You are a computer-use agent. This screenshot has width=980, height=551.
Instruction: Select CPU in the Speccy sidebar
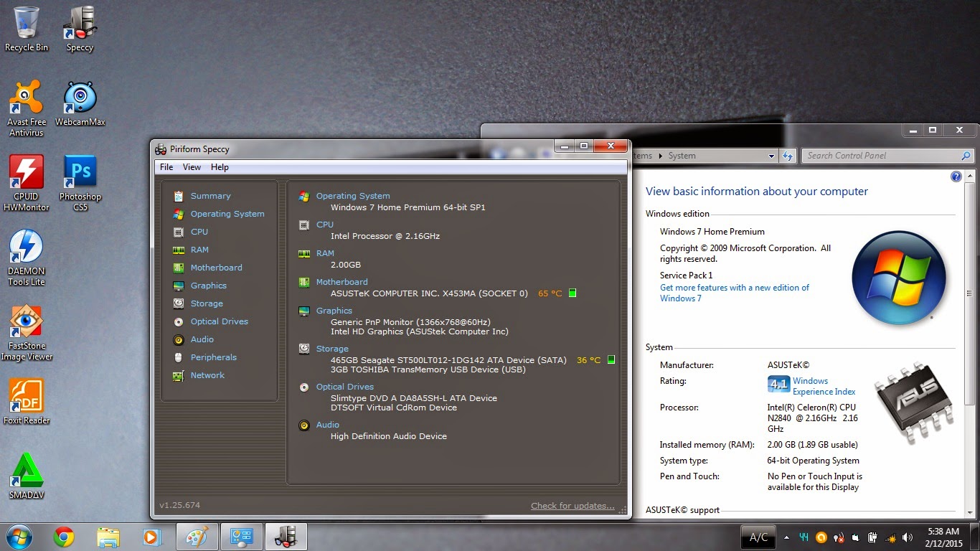coord(199,232)
